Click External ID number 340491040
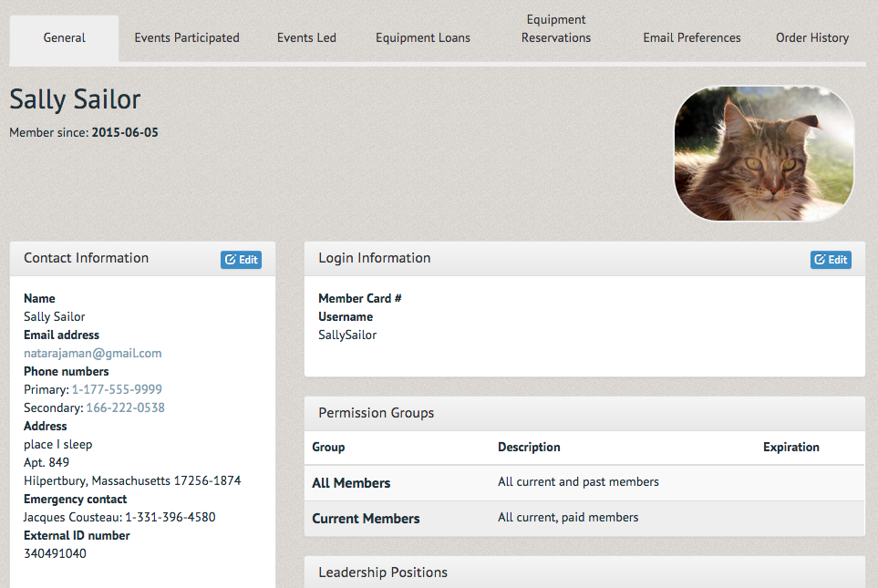Image resolution: width=878 pixels, height=588 pixels. point(55,554)
